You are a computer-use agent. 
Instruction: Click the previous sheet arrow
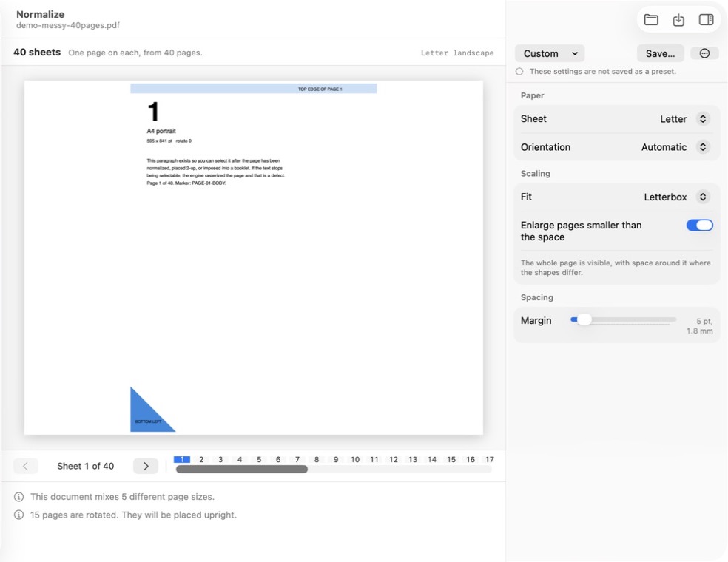(26, 466)
